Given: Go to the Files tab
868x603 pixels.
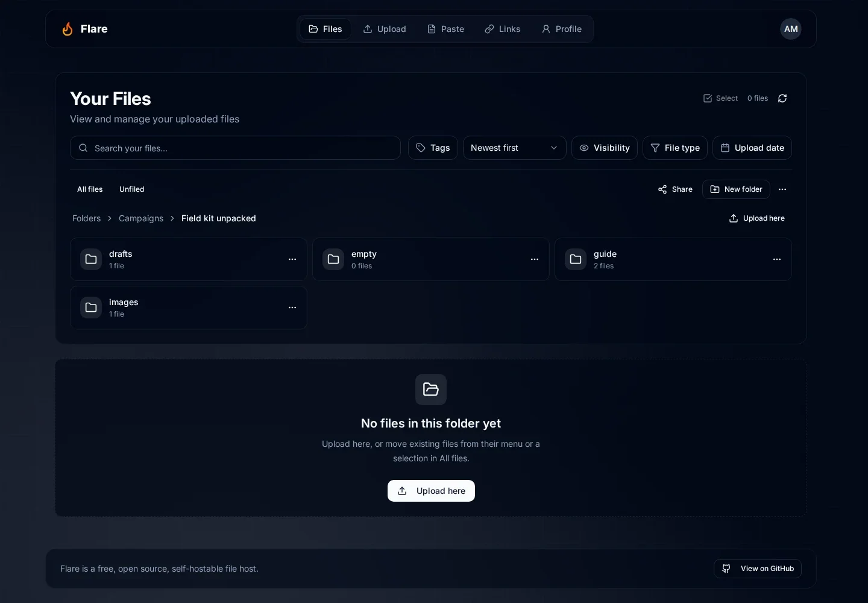Looking at the screenshot, I should click(x=325, y=29).
